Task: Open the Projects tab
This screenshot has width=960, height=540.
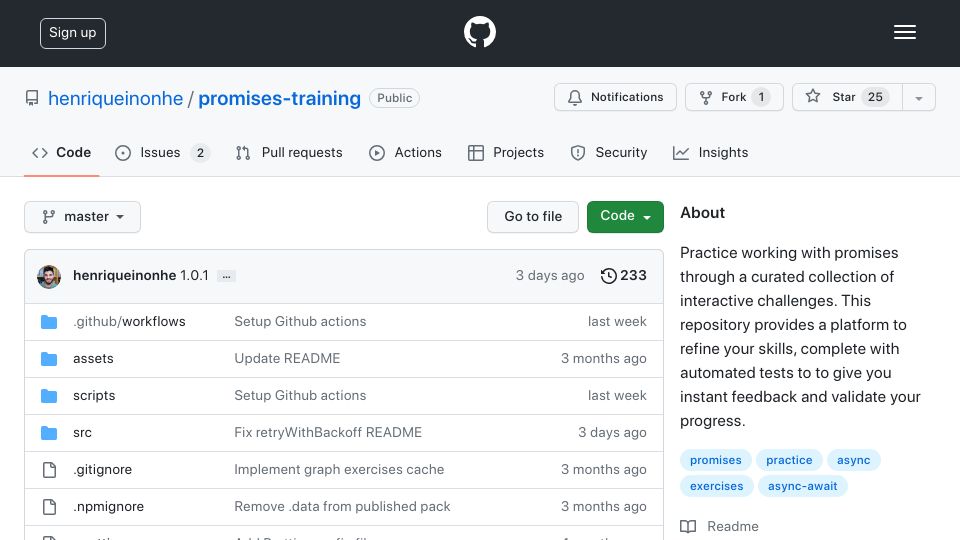Action: click(x=506, y=152)
